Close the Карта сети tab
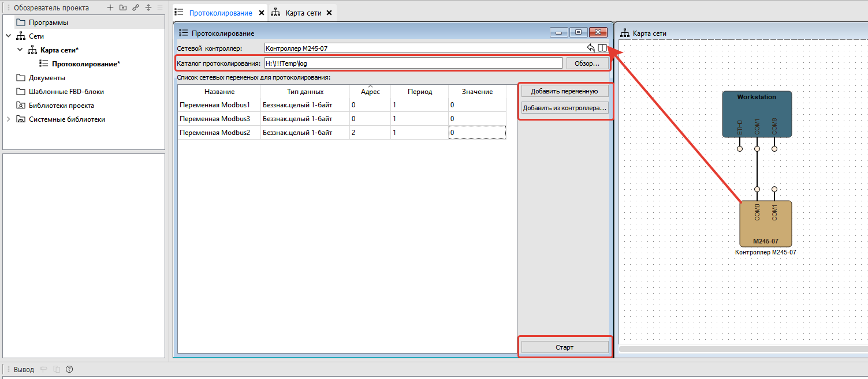Viewport: 868px width, 379px height. 329,13
